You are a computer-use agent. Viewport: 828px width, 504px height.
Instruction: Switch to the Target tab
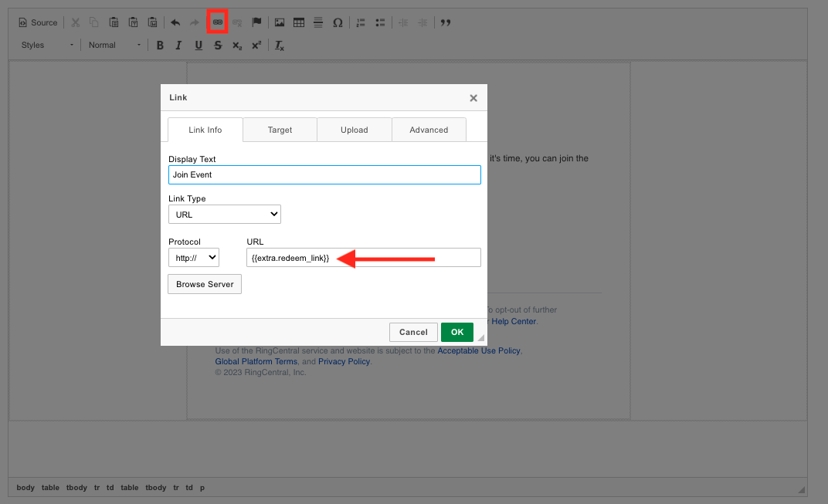point(280,130)
